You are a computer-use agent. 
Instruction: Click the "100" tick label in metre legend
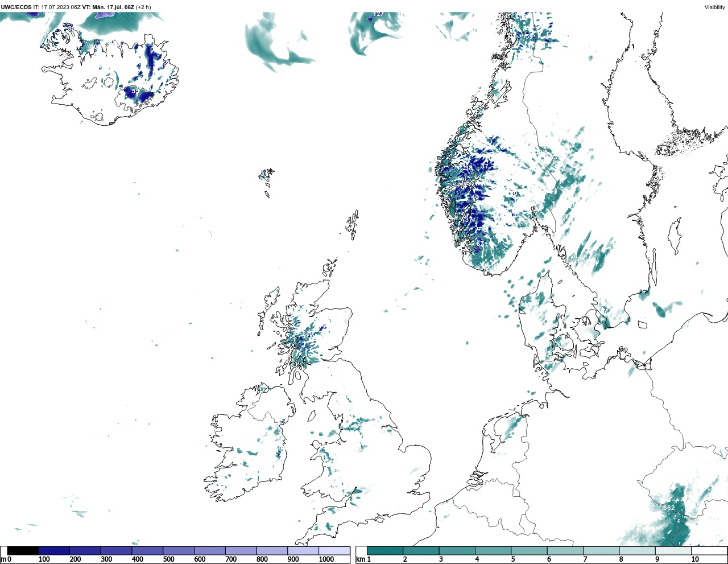(x=44, y=559)
